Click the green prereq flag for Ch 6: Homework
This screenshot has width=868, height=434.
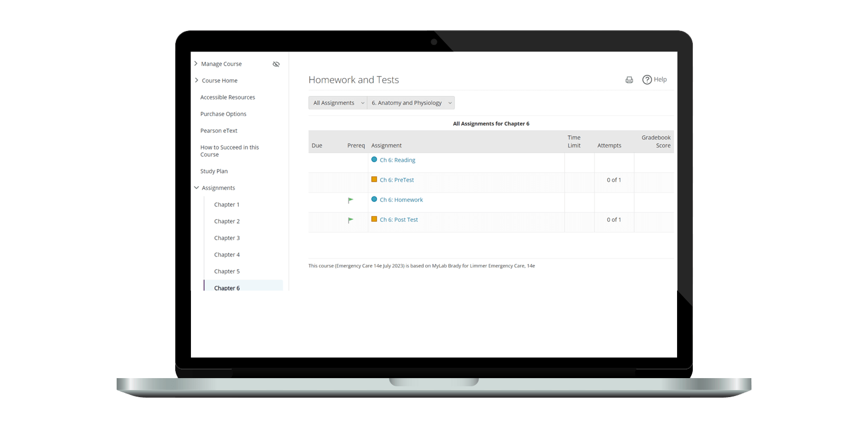tap(350, 200)
